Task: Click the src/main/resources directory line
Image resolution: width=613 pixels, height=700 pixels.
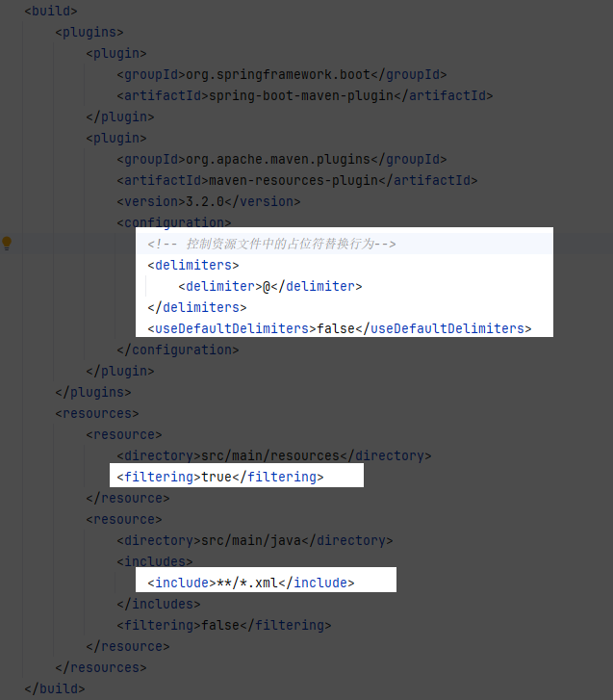Action: tap(274, 455)
